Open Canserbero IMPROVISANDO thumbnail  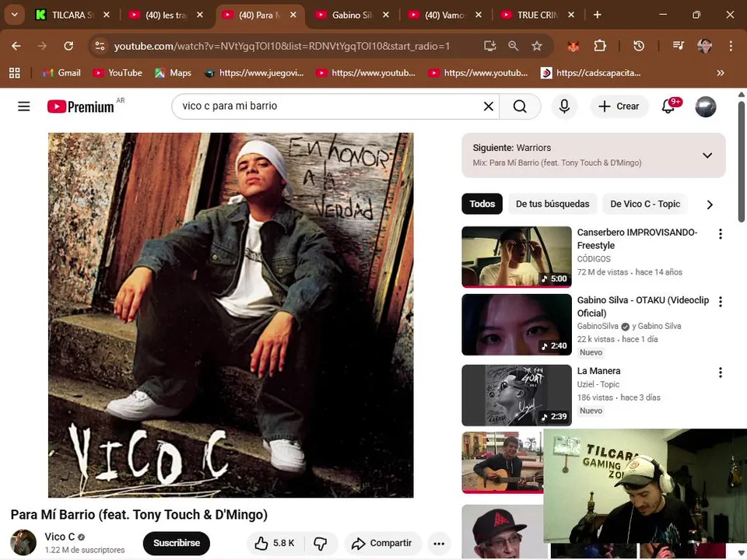517,257
